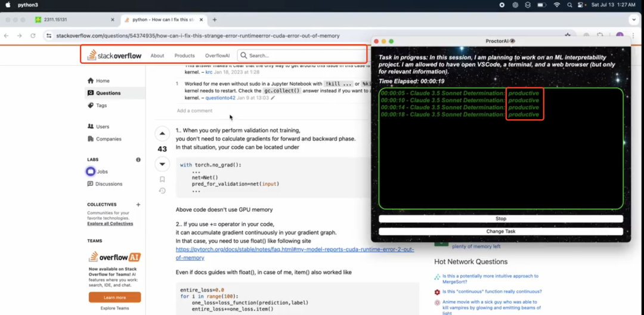Go back to previous page

pos(6,36)
